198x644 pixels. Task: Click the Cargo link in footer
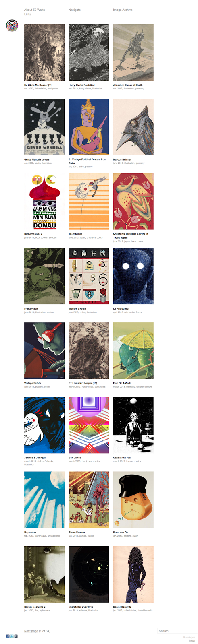tap(192, 640)
